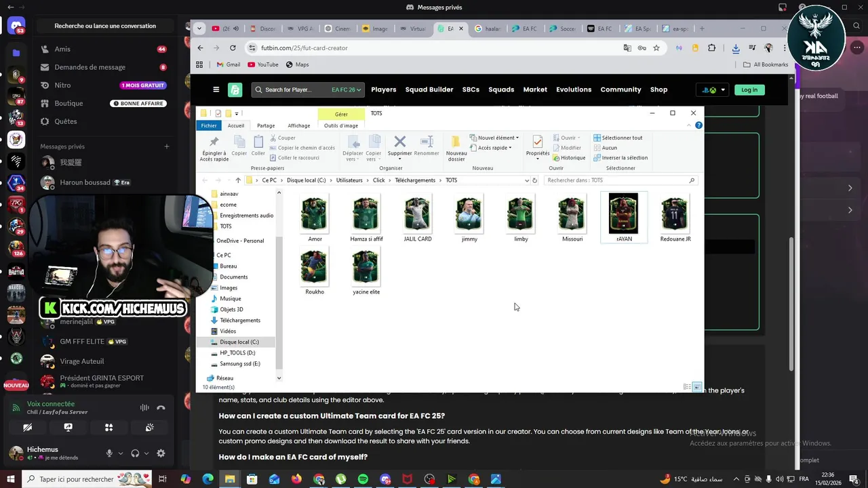868x488 pixels.
Task: Open Gmail bookmark
Action: coord(228,64)
